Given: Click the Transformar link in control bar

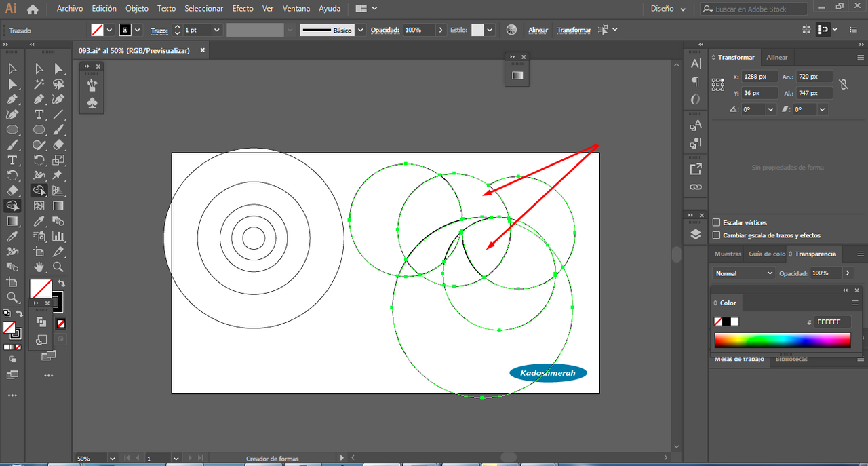Looking at the screenshot, I should [x=574, y=30].
